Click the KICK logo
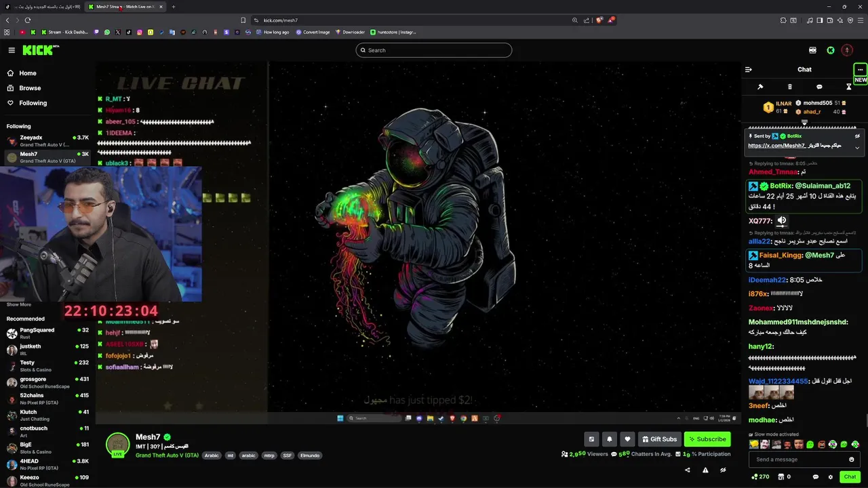The height and width of the screenshot is (488, 868). pos(40,50)
